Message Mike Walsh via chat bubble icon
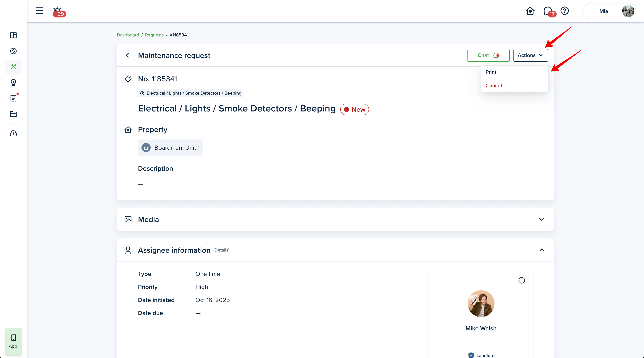 click(x=522, y=280)
